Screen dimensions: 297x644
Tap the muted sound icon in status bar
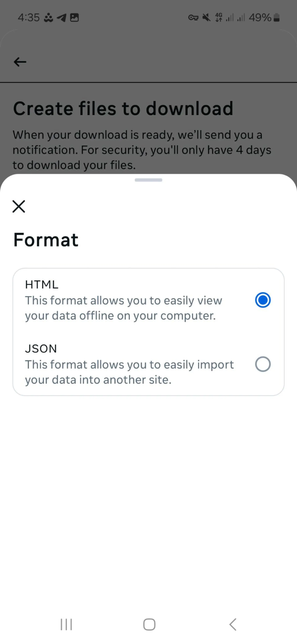pyautogui.click(x=206, y=17)
